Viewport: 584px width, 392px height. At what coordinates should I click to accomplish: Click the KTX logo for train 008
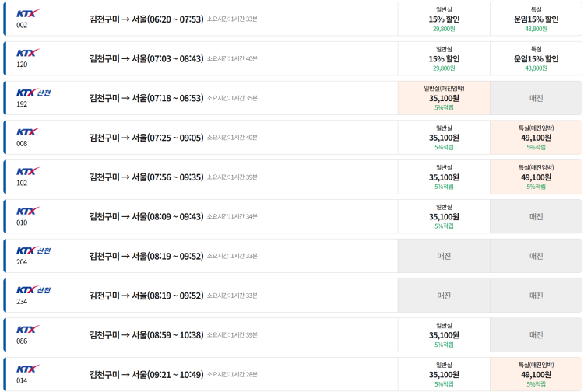pyautogui.click(x=27, y=132)
